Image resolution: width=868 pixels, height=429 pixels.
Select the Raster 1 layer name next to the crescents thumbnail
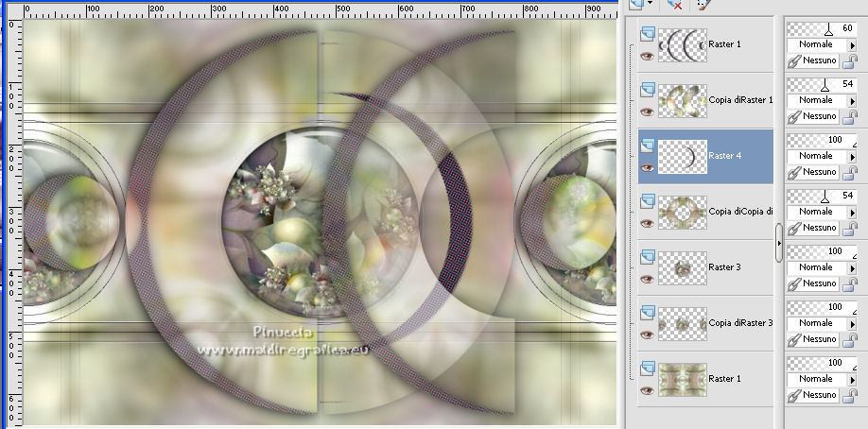pyautogui.click(x=724, y=44)
